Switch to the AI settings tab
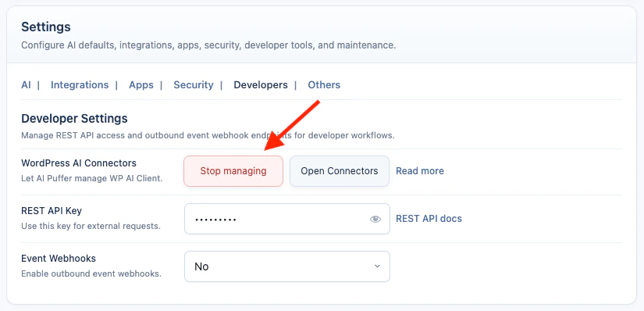This screenshot has height=311, width=644. (26, 84)
